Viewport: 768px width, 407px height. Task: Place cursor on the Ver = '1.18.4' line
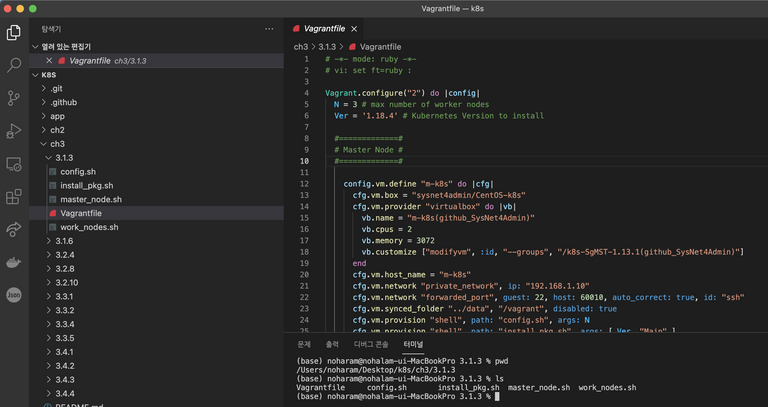(439, 116)
